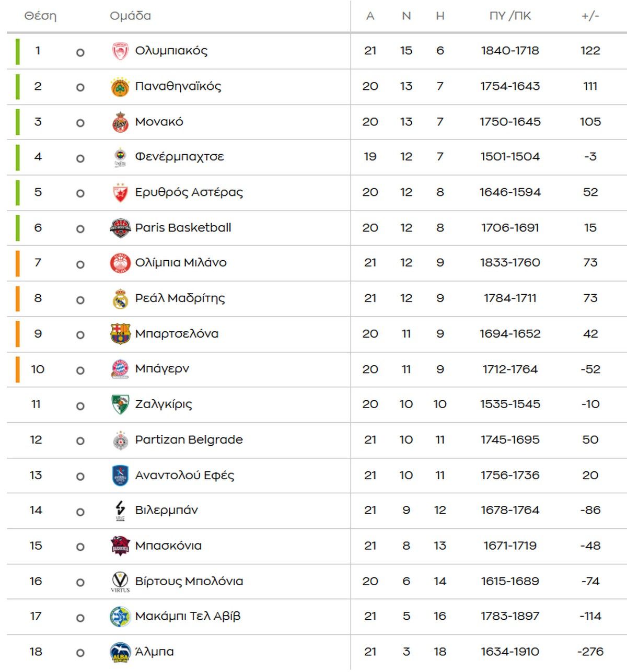Click the Olympiacos team logo

coord(120,51)
